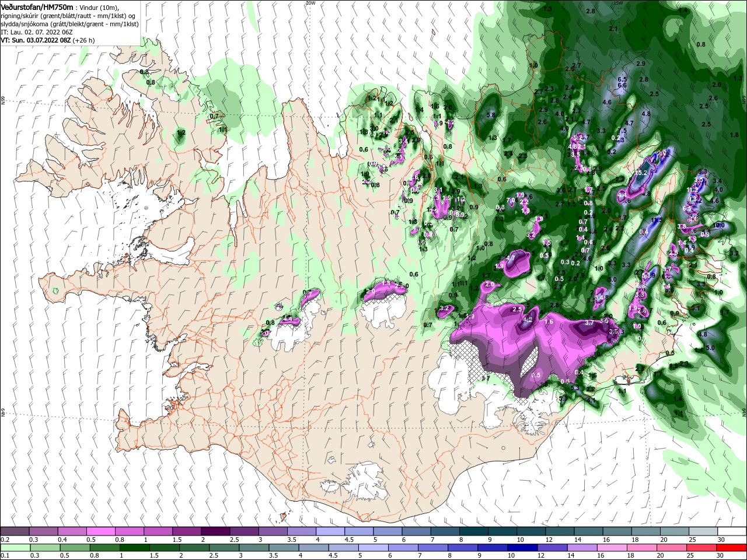Click the 0.2 label on the snow scale
Viewport: 747px width, 560px height.
[x=5, y=540]
